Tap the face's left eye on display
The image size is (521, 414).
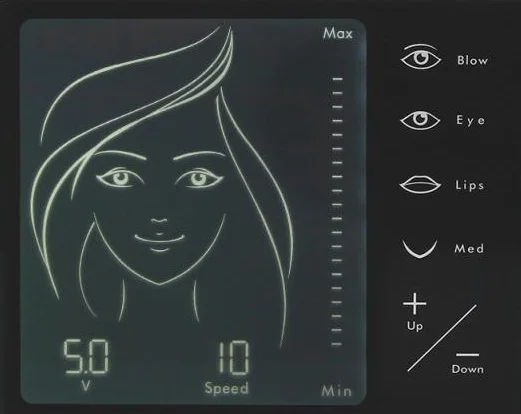tap(120, 177)
